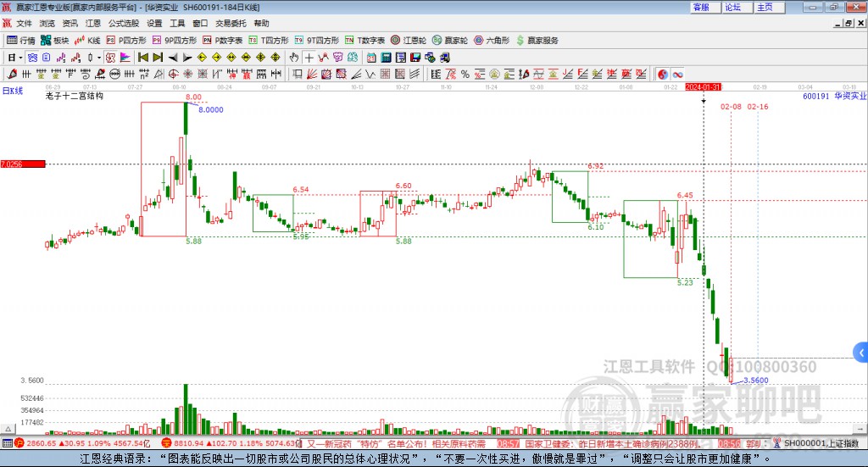Click the 2860.65 Shanghai index value
The image size is (868, 467).
point(42,443)
